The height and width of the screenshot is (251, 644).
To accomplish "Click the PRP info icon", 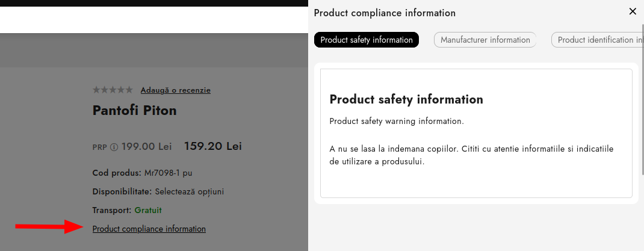I will (x=114, y=147).
